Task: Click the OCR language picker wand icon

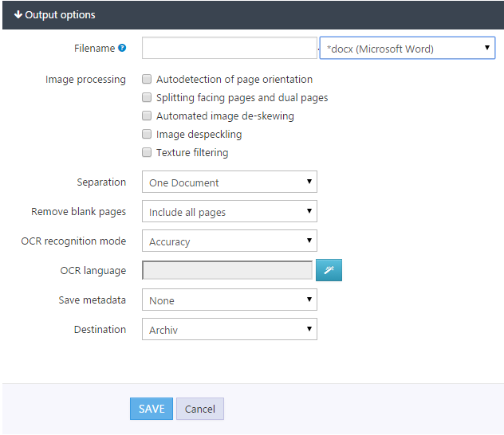Action: pos(329,271)
